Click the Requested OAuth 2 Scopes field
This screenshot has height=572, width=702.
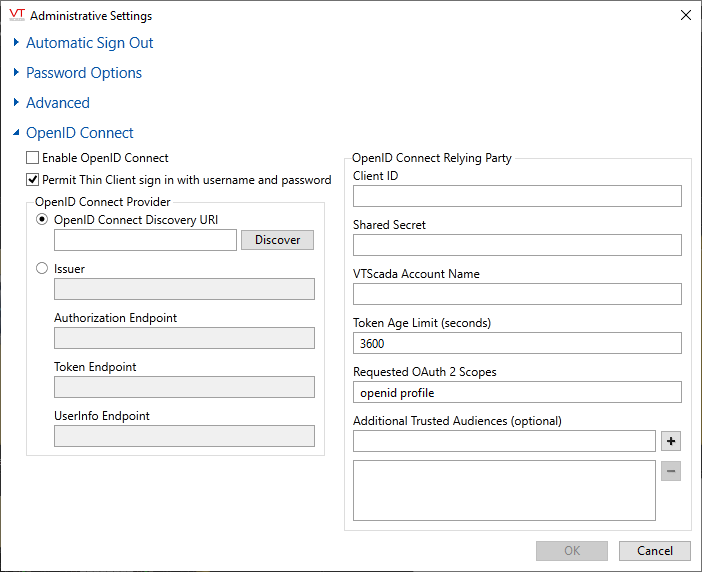tap(517, 393)
